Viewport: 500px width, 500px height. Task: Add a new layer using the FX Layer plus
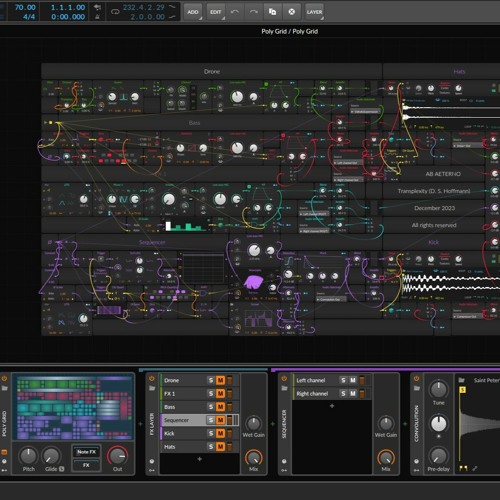[x=199, y=459]
